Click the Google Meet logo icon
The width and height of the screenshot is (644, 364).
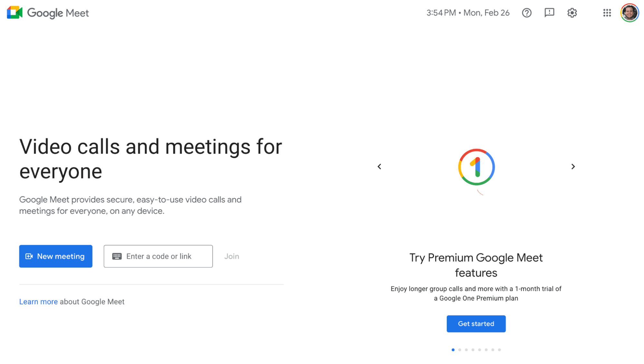pos(14,13)
